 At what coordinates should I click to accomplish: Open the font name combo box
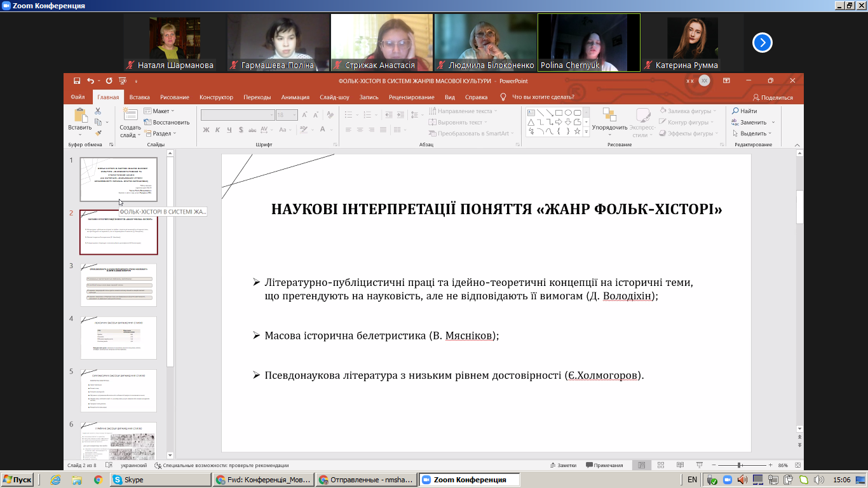click(x=238, y=115)
